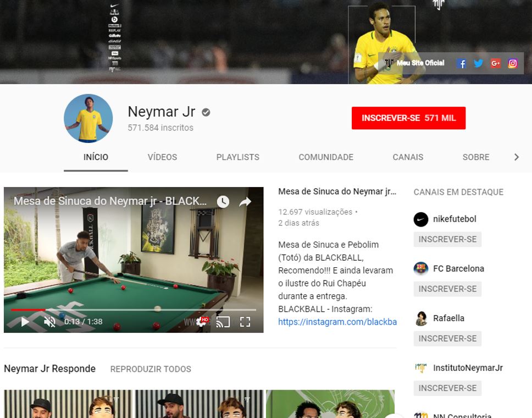Click the Neymar Jr channel name
The width and height of the screenshot is (532, 418).
162,112
